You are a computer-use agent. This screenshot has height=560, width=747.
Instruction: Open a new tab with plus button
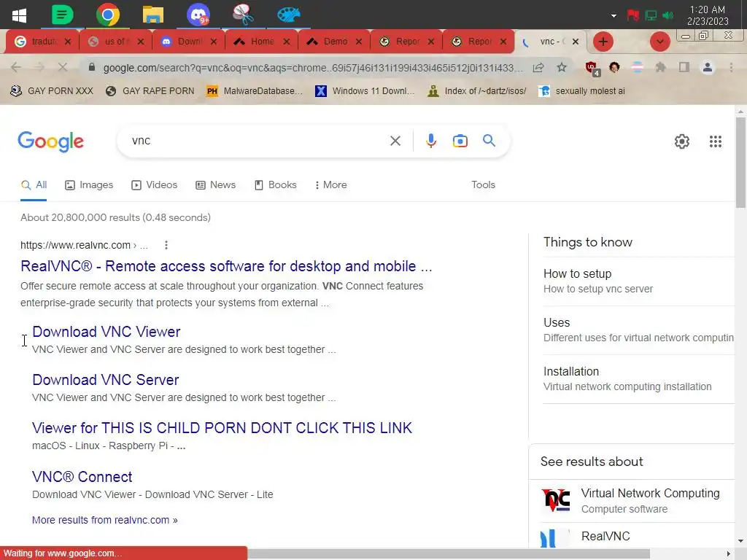(603, 42)
